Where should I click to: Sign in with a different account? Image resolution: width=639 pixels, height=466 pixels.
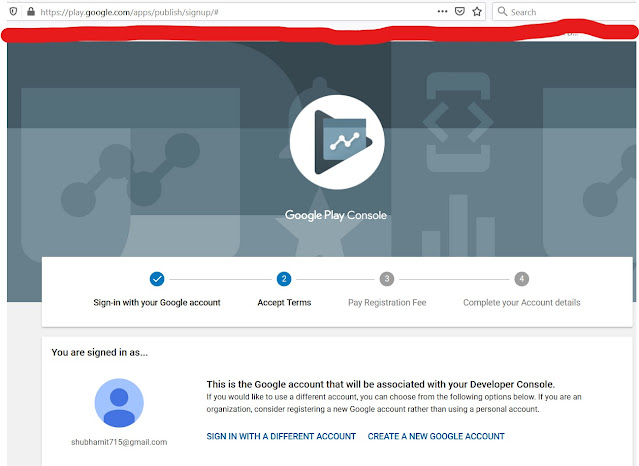(x=281, y=436)
